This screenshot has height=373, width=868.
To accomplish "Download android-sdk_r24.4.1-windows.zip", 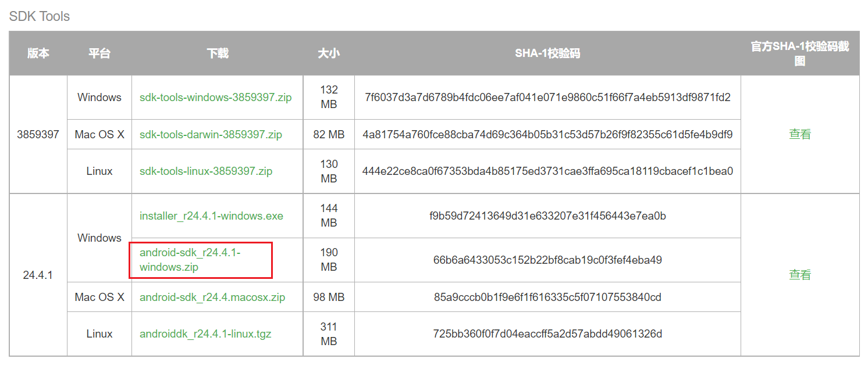I will click(190, 260).
